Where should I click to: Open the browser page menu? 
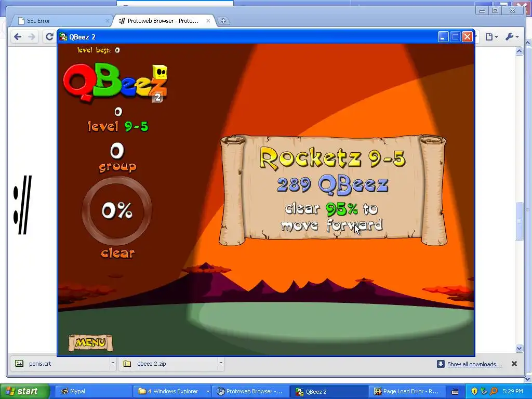tap(491, 37)
